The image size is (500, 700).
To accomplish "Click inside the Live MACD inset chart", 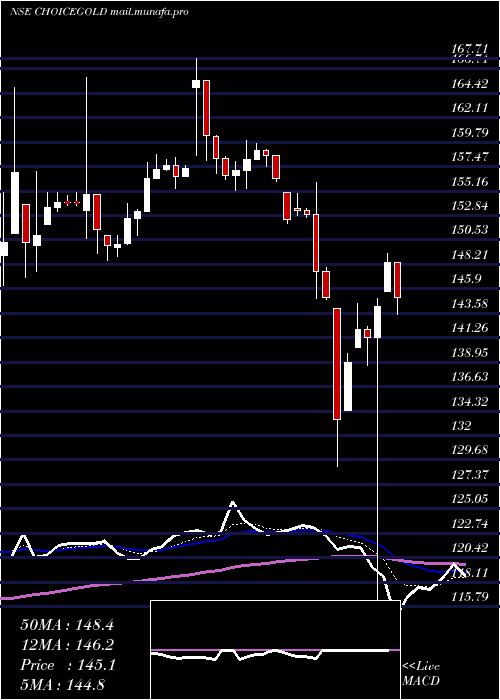I will [275, 650].
